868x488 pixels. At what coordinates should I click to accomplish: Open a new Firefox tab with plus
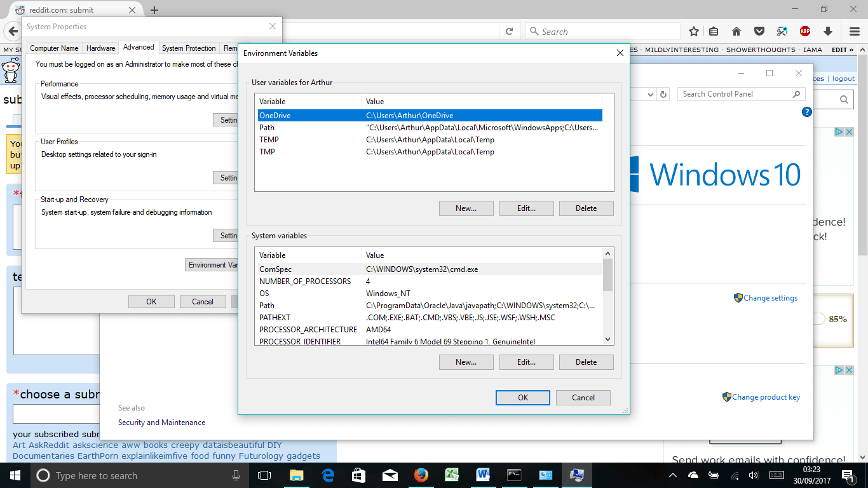[x=154, y=10]
